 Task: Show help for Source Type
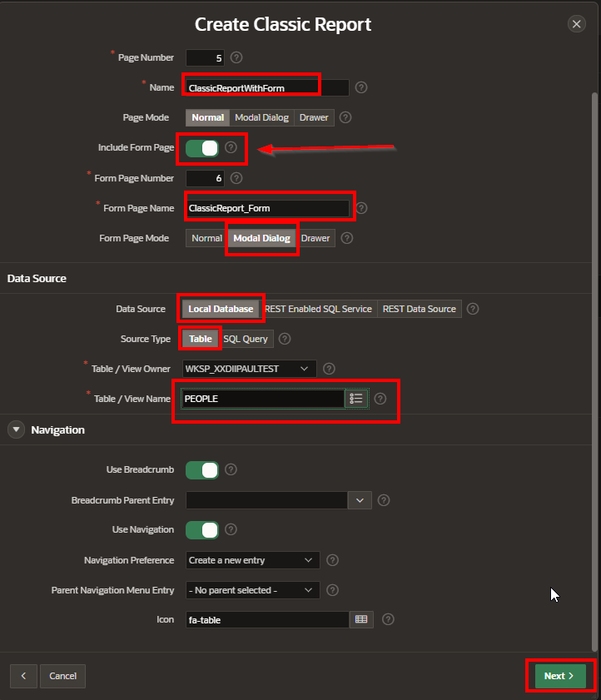point(285,339)
